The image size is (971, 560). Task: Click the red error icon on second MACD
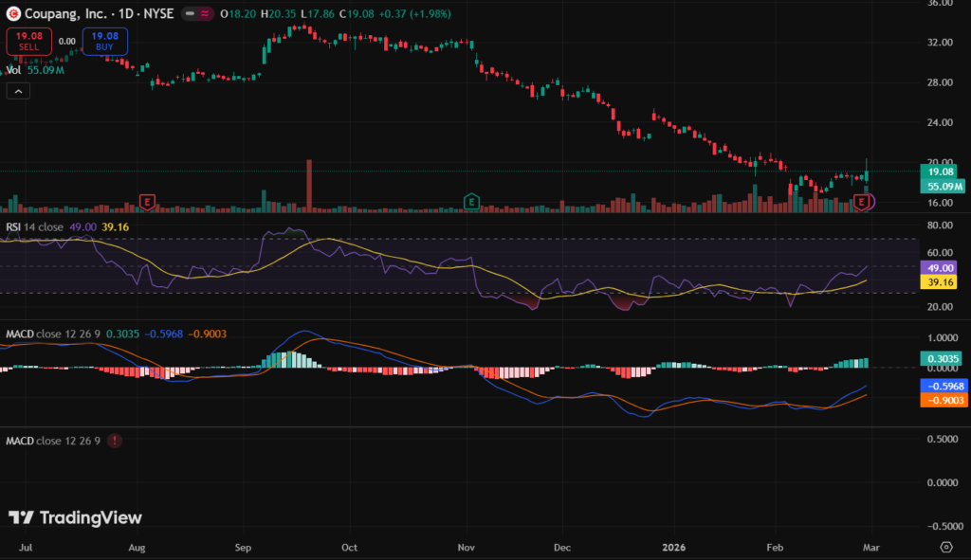click(115, 441)
